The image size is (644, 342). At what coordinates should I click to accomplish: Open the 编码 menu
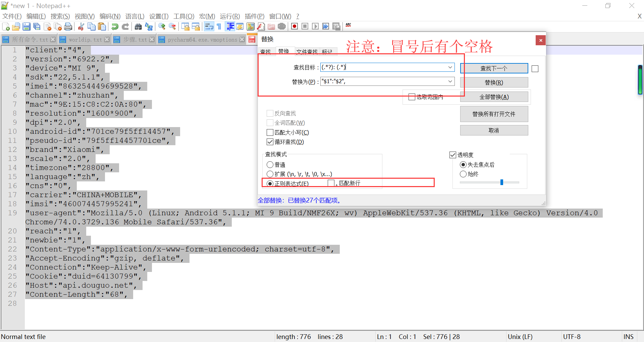(110, 16)
